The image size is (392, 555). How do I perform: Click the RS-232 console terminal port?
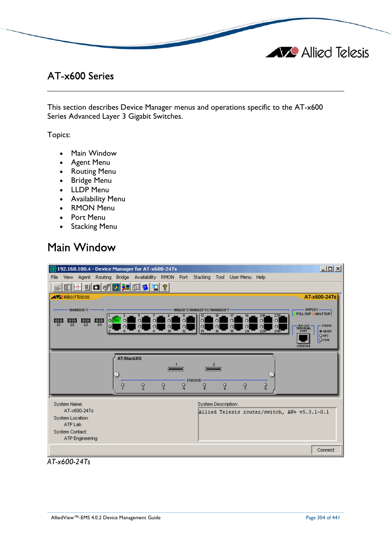pyautogui.click(x=303, y=339)
